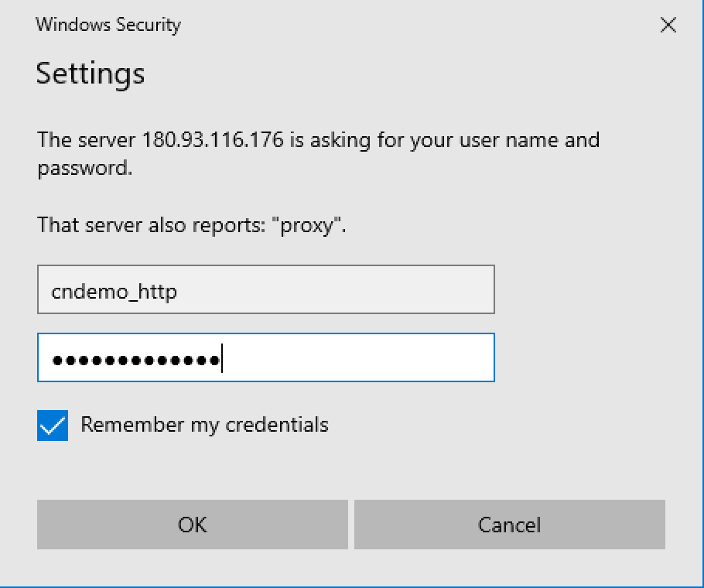The height and width of the screenshot is (588, 704).
Task: Focus the username field containing cndemo_http
Action: (x=266, y=289)
